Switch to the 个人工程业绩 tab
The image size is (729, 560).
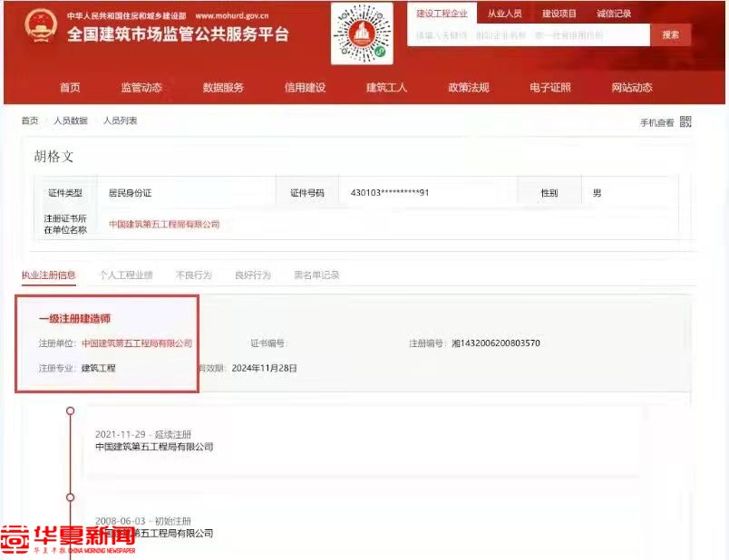coord(126,275)
